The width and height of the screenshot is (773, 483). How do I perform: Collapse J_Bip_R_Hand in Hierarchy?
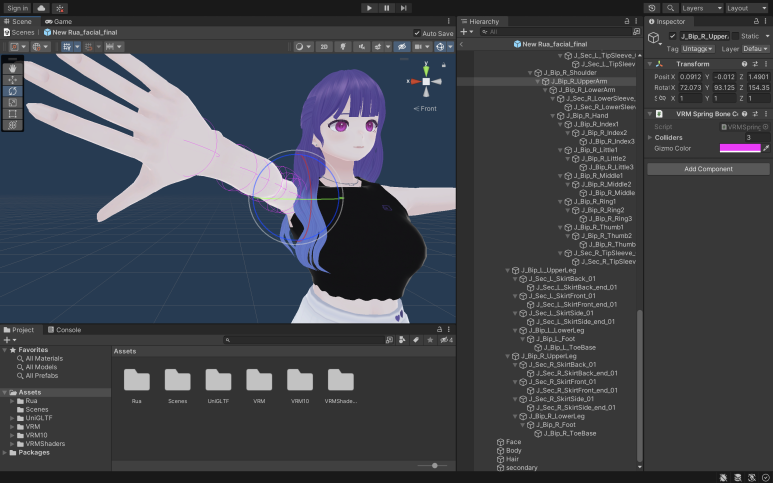click(x=553, y=116)
